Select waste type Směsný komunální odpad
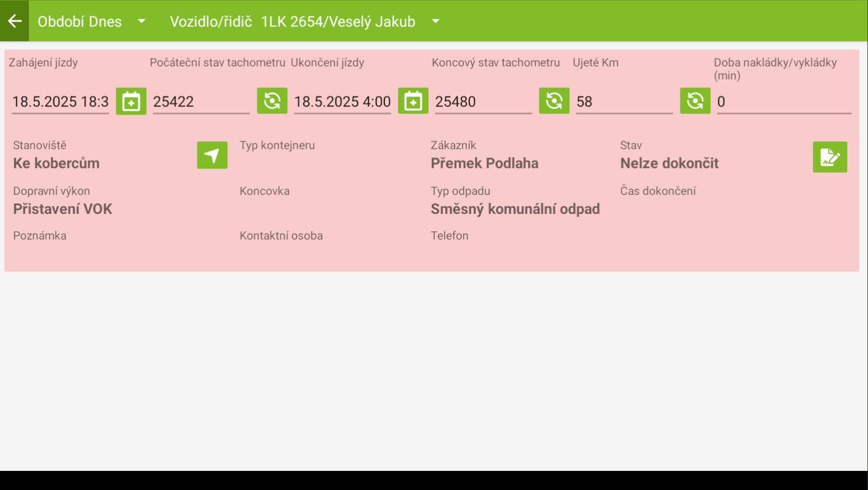The image size is (868, 490). click(515, 209)
